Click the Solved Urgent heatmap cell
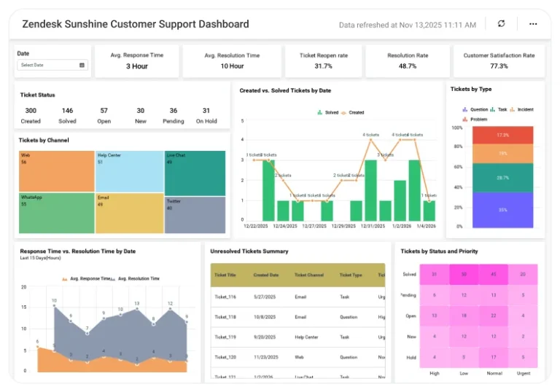The height and width of the screenshot is (392, 560). 523,274
